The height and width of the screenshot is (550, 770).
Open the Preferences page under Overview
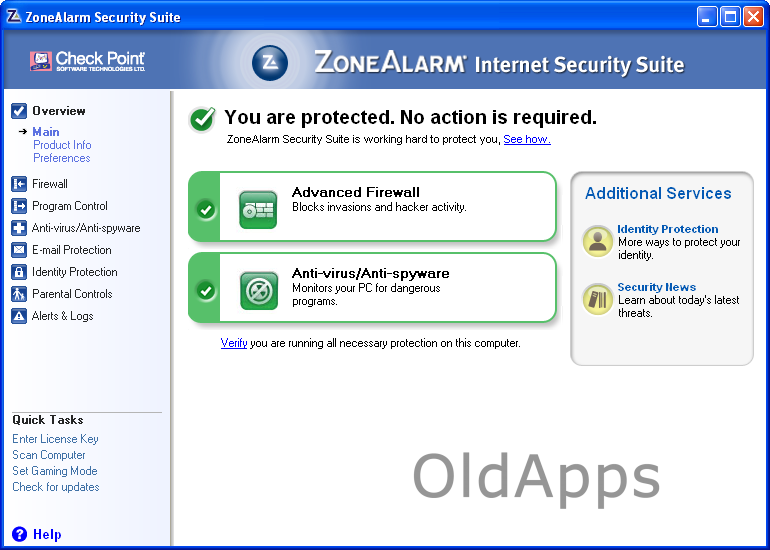pos(62,158)
